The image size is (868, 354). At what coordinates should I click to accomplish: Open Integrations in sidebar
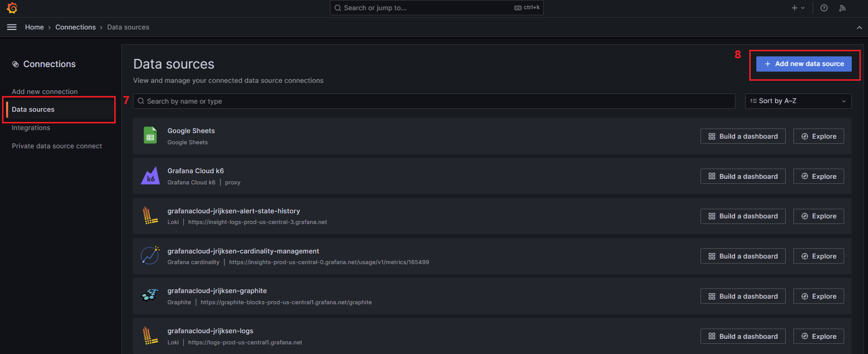coord(31,128)
